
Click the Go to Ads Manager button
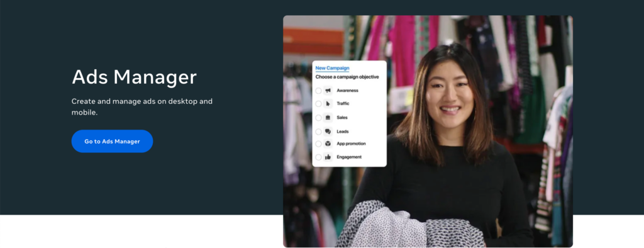click(112, 141)
